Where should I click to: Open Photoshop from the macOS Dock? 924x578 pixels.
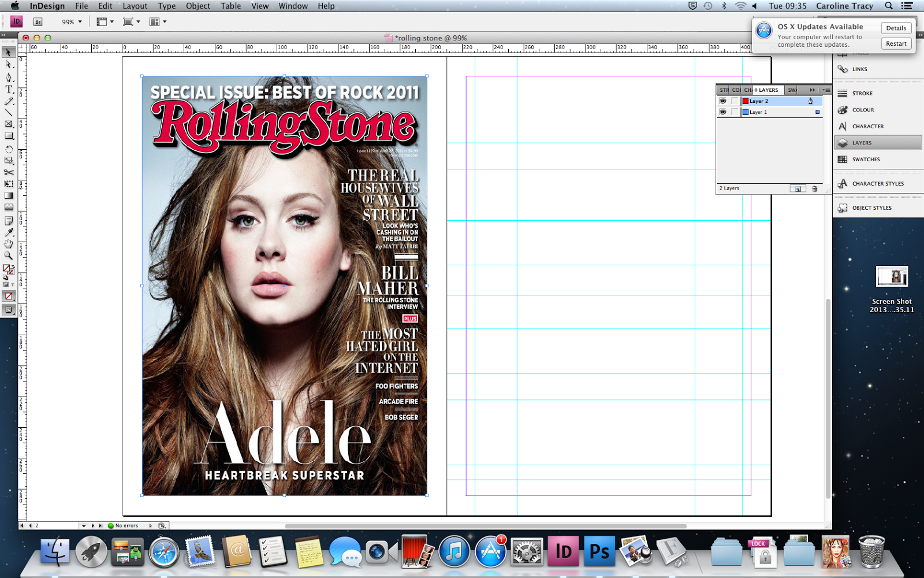click(x=599, y=552)
